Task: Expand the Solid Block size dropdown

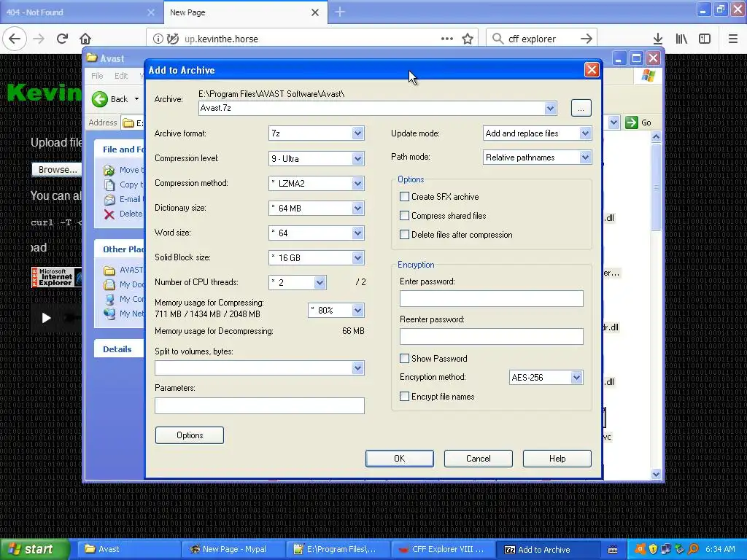Action: tap(357, 257)
